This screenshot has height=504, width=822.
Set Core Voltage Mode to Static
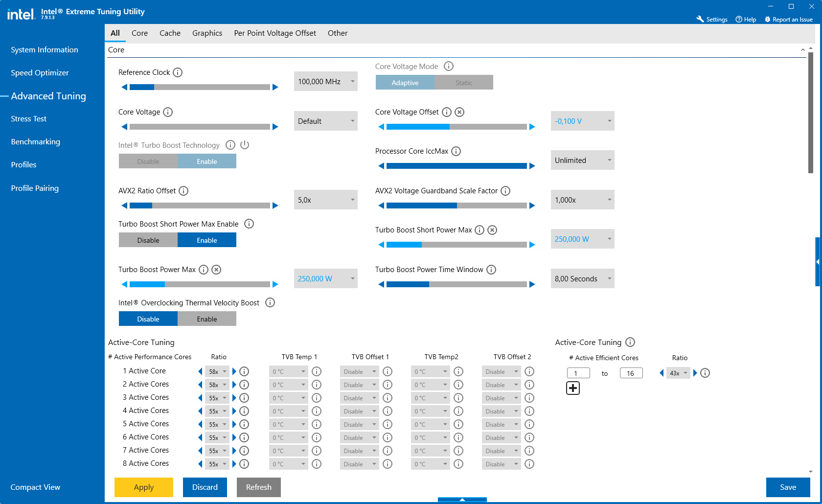click(x=464, y=83)
